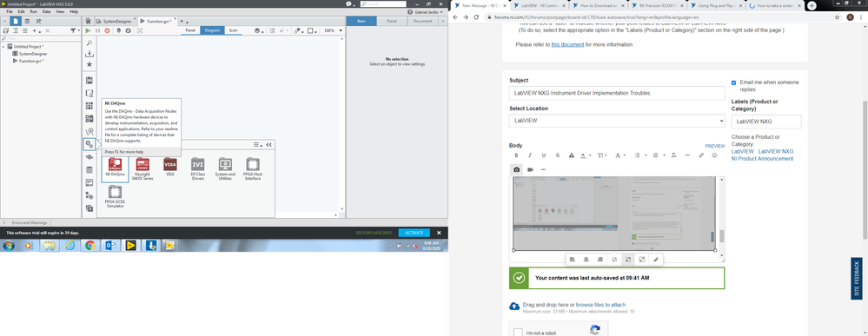Viewport: 868px width, 336px height.
Task: Switch to the Diagram tab
Action: (x=213, y=30)
